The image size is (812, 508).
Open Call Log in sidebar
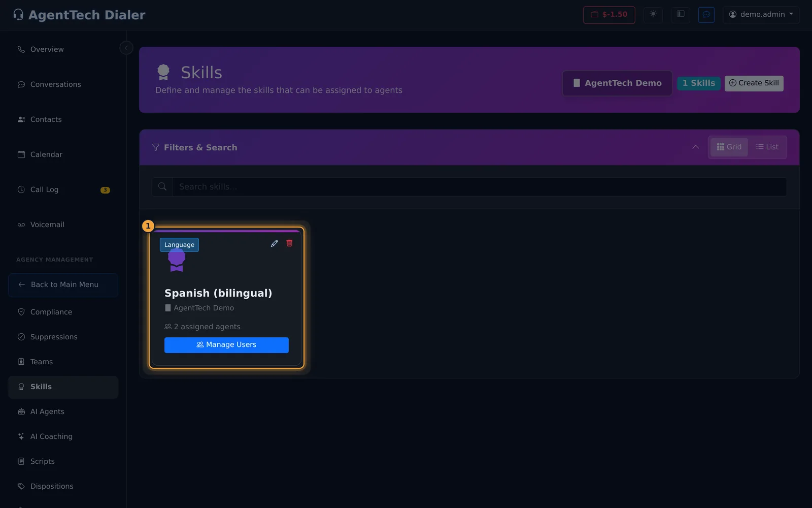coord(63,189)
